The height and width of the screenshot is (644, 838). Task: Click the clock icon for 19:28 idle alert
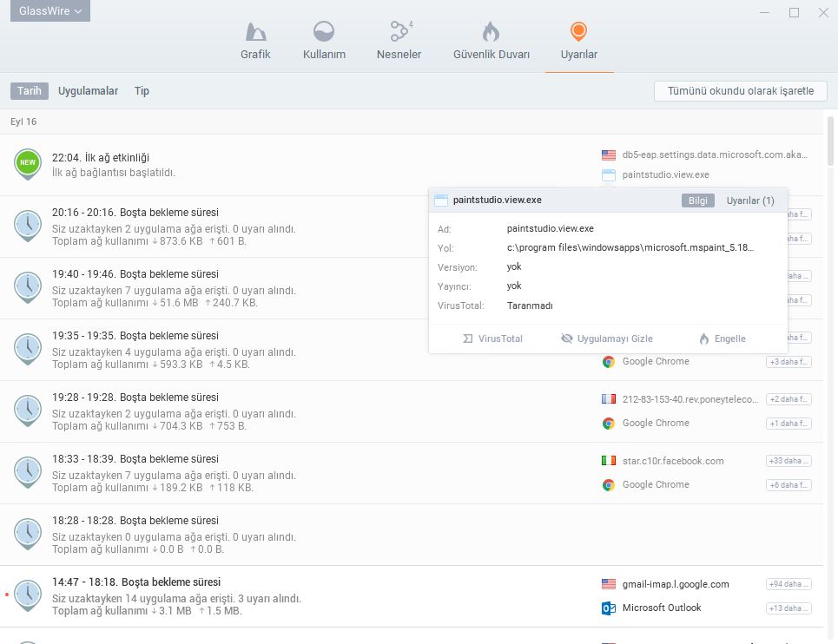click(28, 411)
